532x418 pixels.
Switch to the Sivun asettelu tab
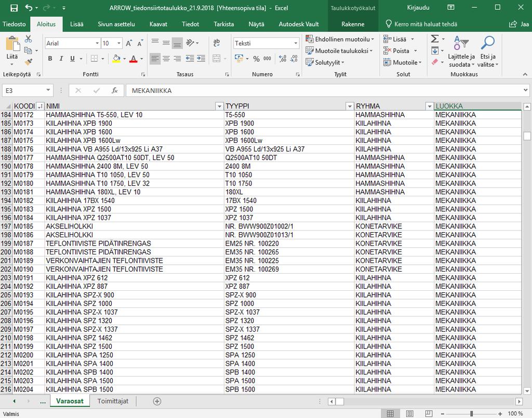[116, 24]
